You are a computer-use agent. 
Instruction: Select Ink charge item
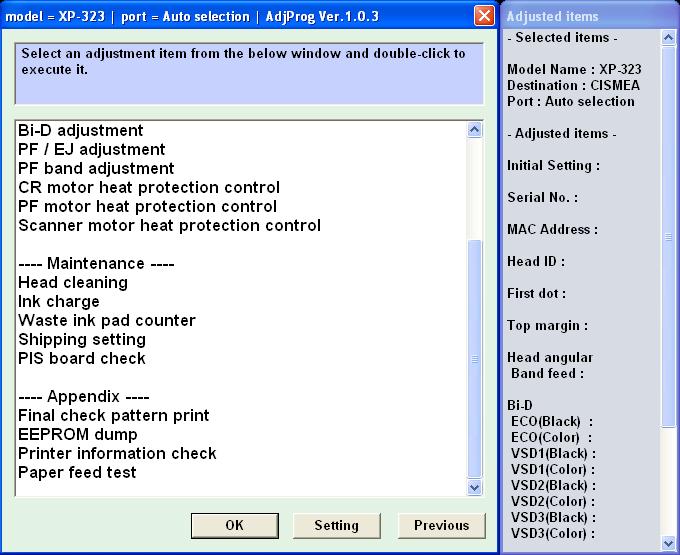click(x=59, y=302)
